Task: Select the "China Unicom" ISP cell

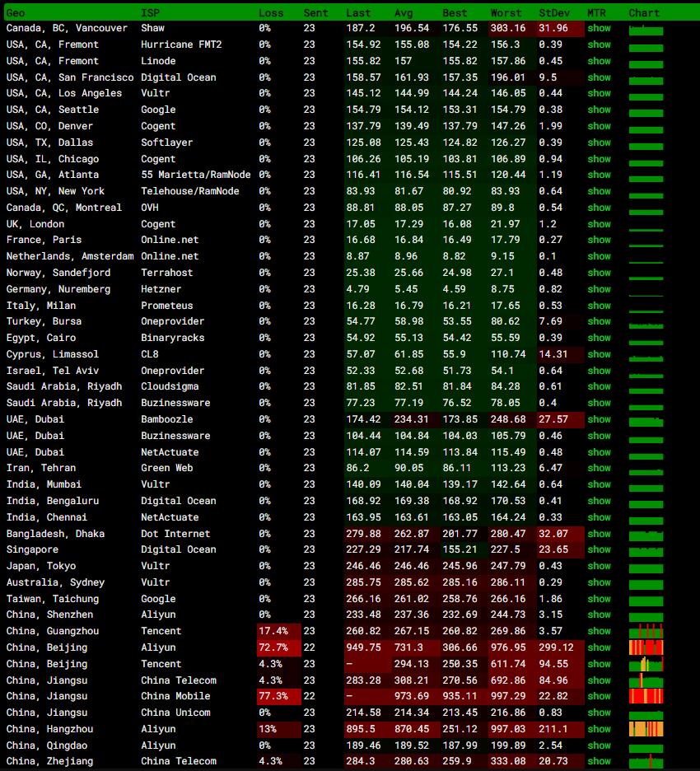Action: tap(175, 713)
